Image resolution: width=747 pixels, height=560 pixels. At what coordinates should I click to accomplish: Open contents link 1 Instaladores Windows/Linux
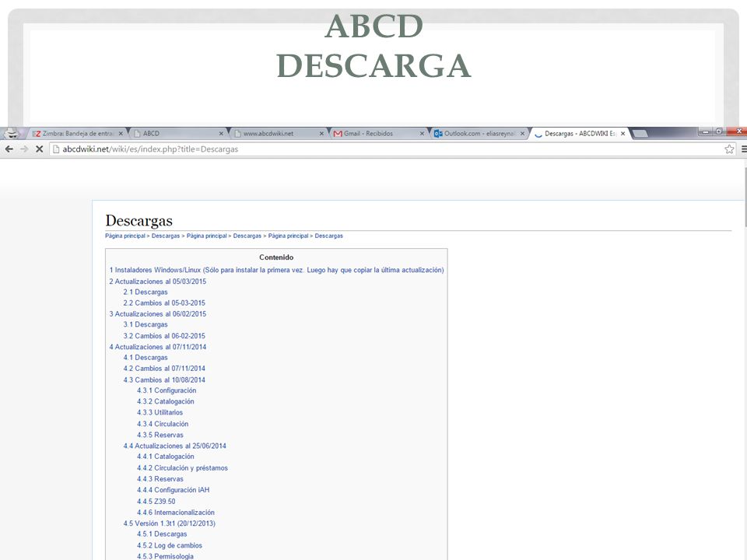click(276, 270)
